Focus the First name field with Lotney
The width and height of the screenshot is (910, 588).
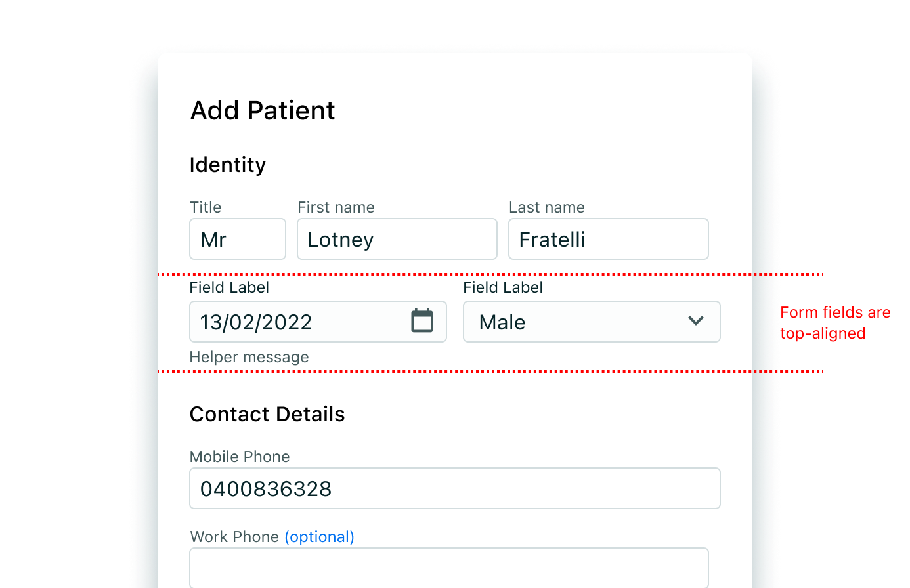tap(397, 239)
